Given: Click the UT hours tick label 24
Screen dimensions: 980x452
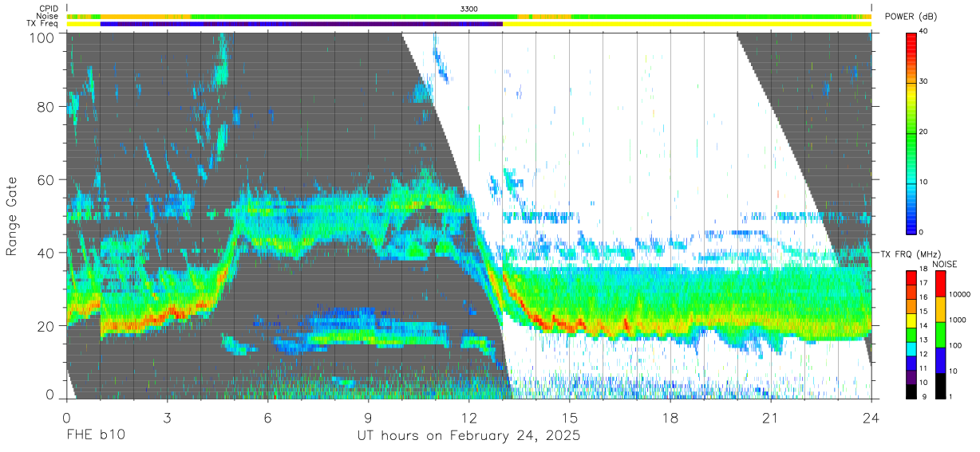Looking at the screenshot, I should click(871, 418).
